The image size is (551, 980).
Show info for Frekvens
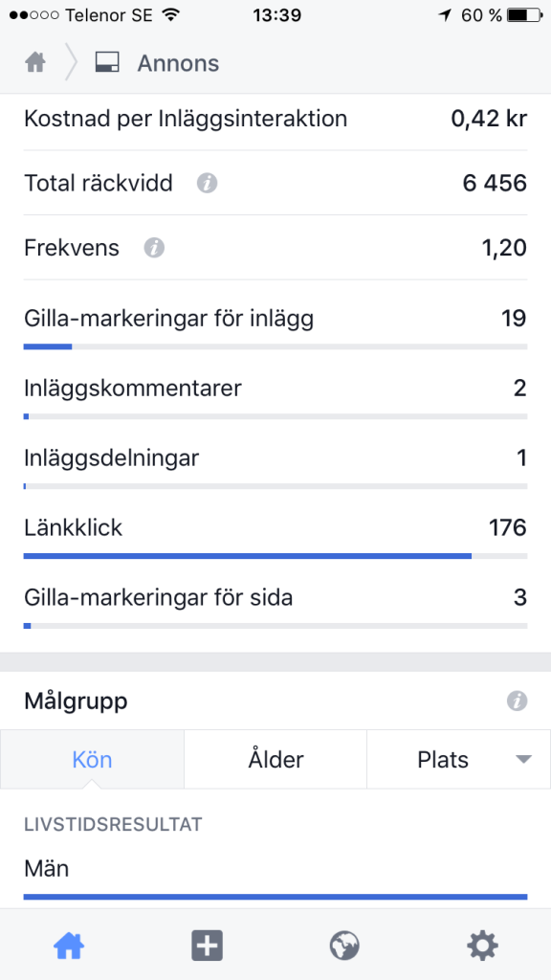pyautogui.click(x=154, y=248)
